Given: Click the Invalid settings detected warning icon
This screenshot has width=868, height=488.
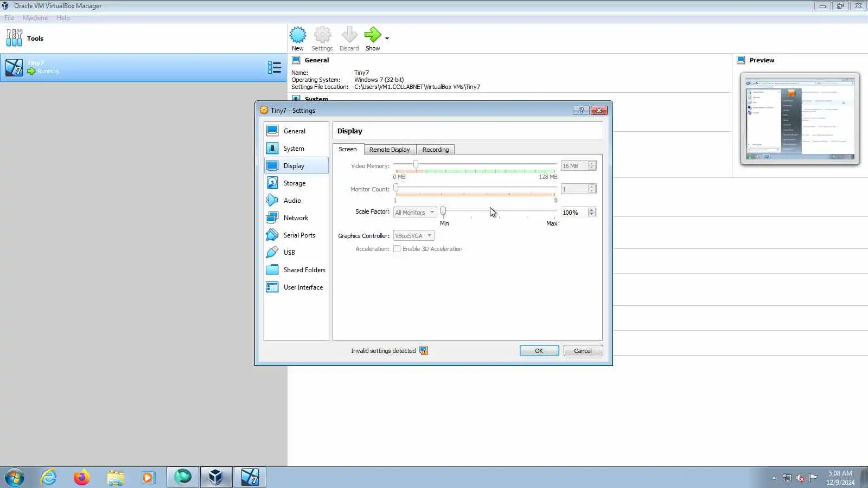Looking at the screenshot, I should pyautogui.click(x=424, y=351).
